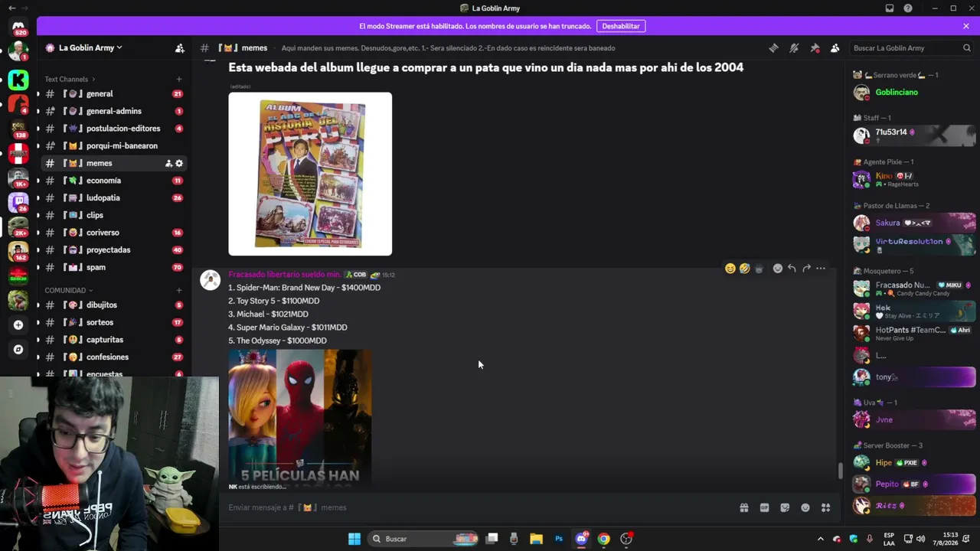This screenshot has width=980, height=551.
Task: Open the economía channel
Action: 113,181
